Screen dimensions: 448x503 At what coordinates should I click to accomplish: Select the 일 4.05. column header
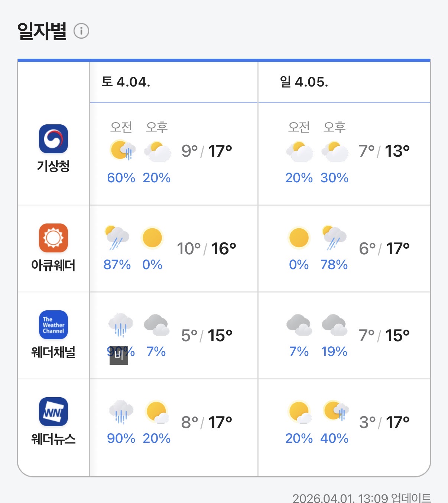coord(304,82)
